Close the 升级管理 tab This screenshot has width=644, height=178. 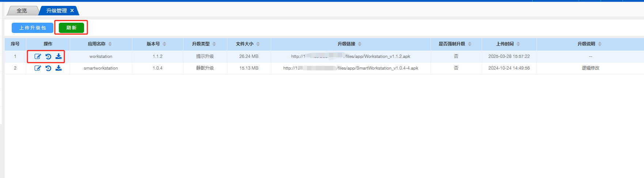[72, 11]
